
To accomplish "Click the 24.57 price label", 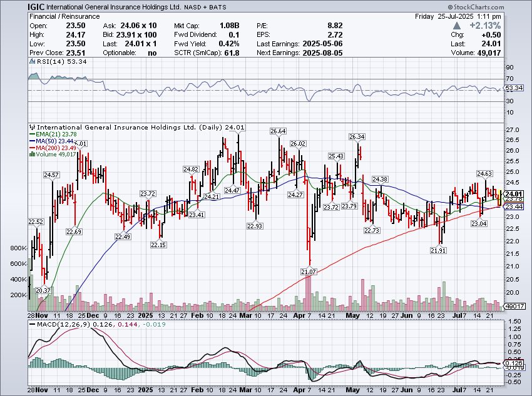I will [51, 175].
